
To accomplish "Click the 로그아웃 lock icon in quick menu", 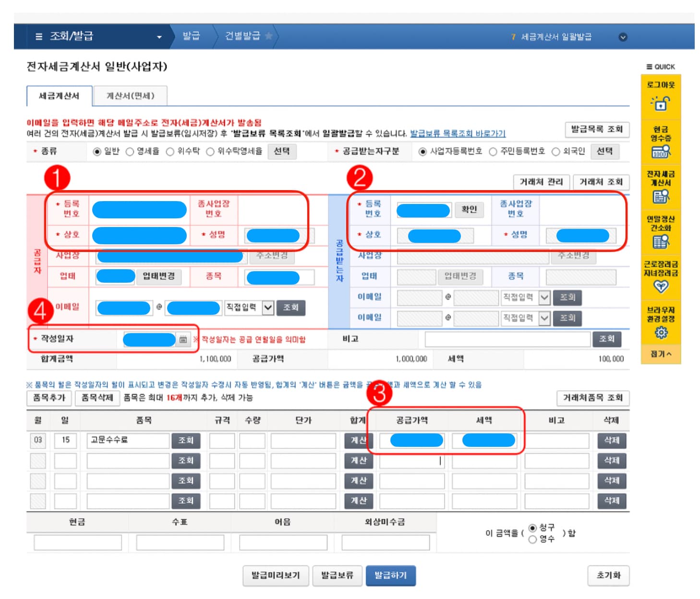I will click(x=660, y=103).
